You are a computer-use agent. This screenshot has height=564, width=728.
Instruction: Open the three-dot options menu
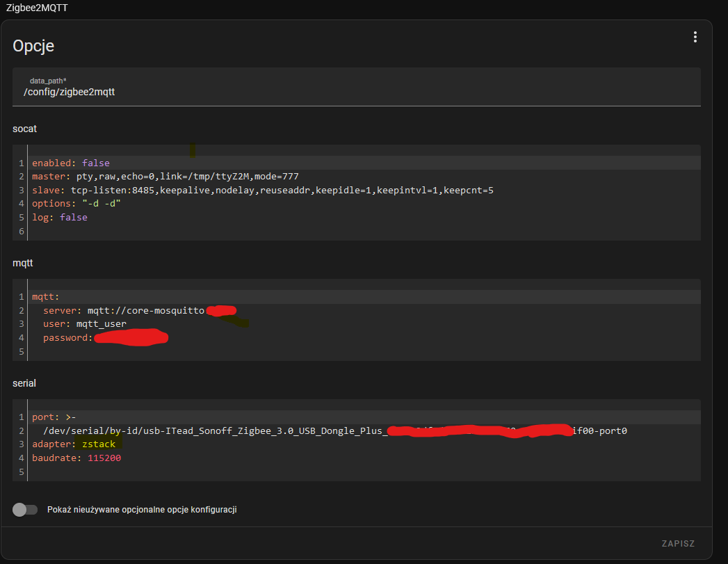695,37
